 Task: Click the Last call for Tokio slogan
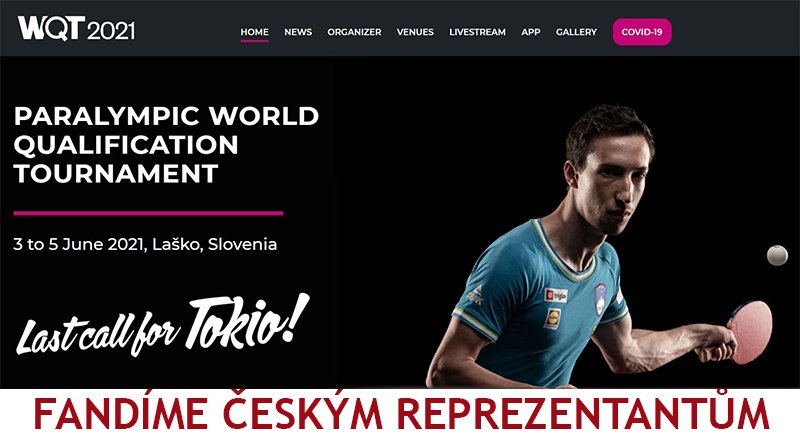pyautogui.click(x=163, y=325)
